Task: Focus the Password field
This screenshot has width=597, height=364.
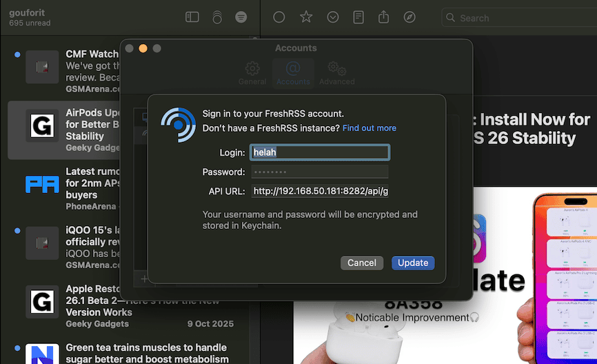Action: point(320,172)
